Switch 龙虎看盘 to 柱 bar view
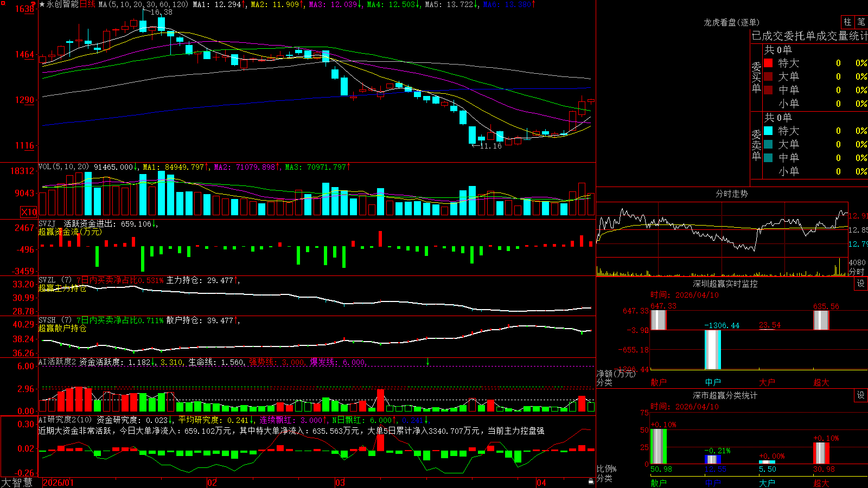This screenshot has height=488, width=868. click(x=847, y=22)
